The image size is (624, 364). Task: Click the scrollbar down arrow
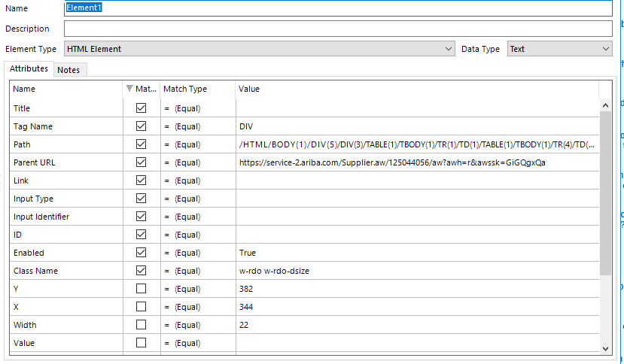(x=606, y=347)
